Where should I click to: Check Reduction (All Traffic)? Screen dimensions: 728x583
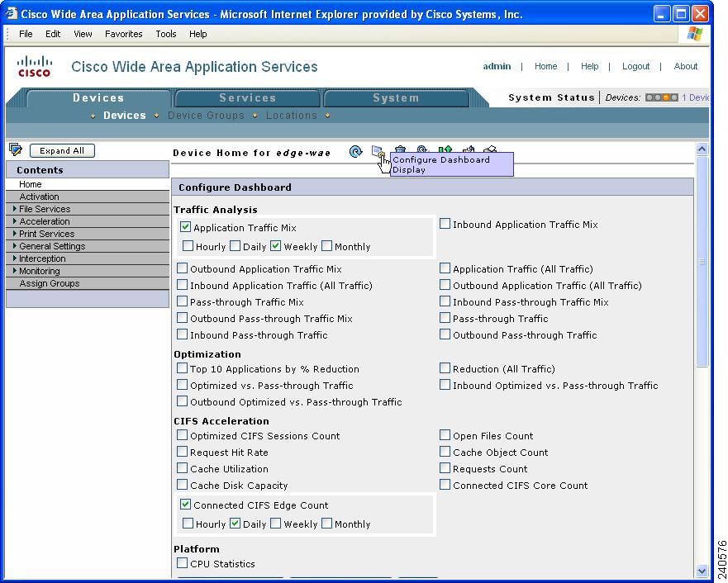[445, 368]
